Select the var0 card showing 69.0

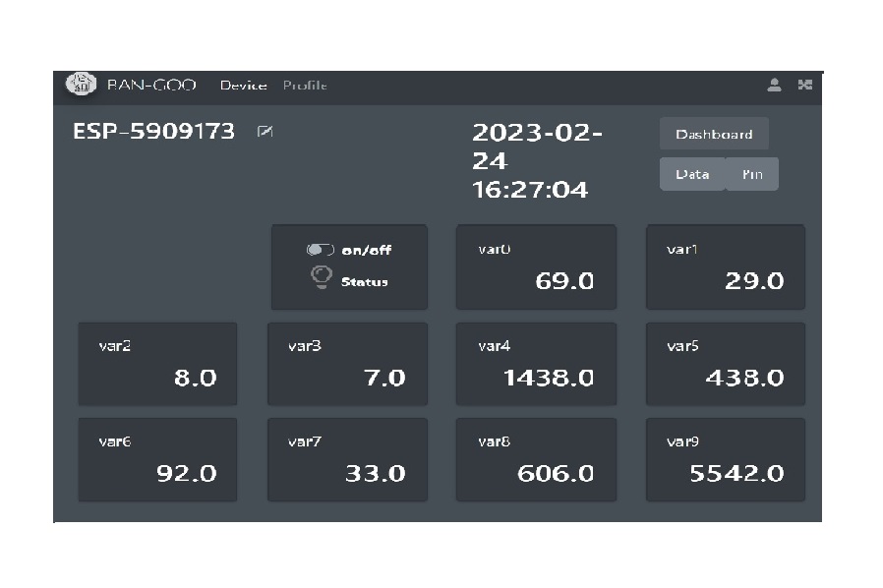pos(536,266)
